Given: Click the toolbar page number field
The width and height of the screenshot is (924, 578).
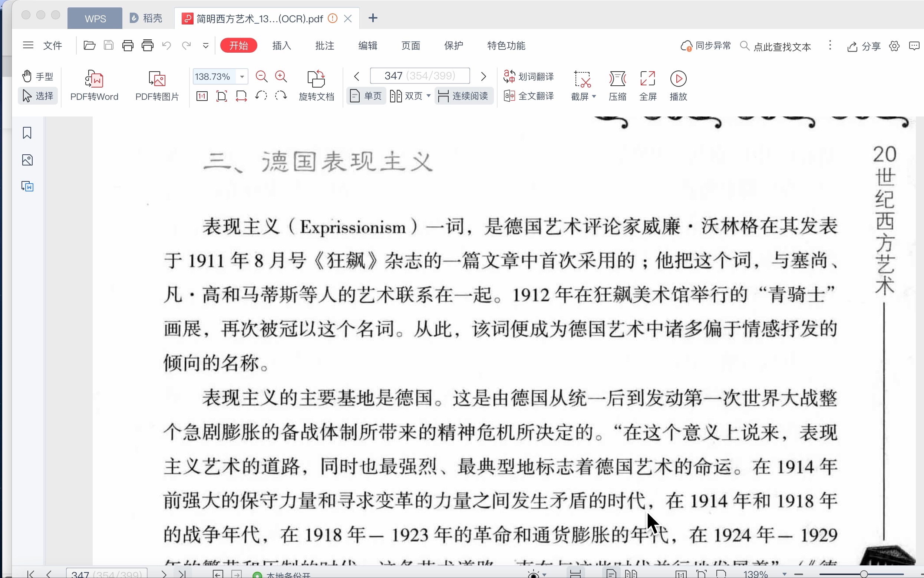Looking at the screenshot, I should pyautogui.click(x=420, y=76).
